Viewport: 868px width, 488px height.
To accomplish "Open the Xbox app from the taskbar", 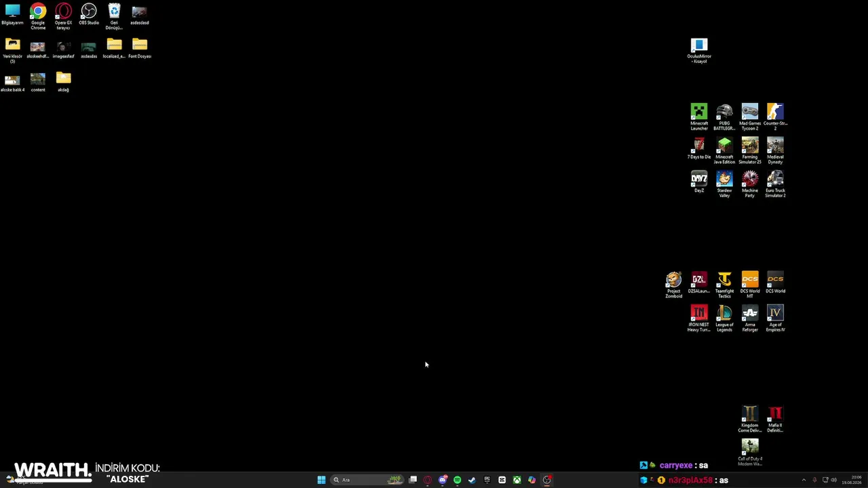I will click(517, 480).
